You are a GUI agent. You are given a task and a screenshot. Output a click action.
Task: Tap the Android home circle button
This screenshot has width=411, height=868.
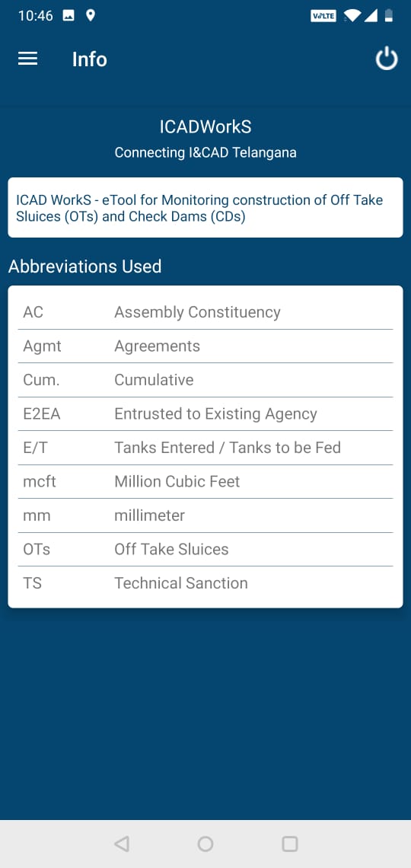click(x=205, y=844)
